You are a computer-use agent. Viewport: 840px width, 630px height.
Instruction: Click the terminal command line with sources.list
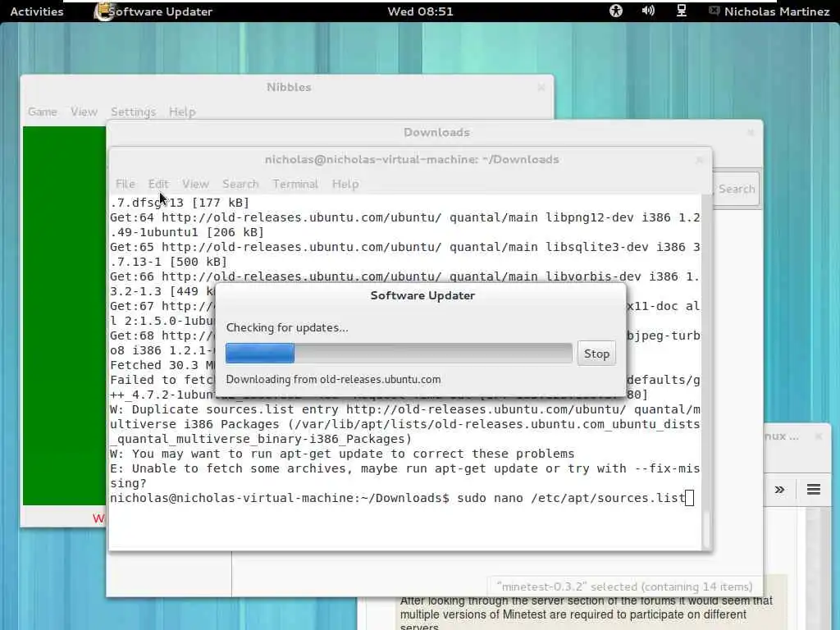tap(402, 498)
